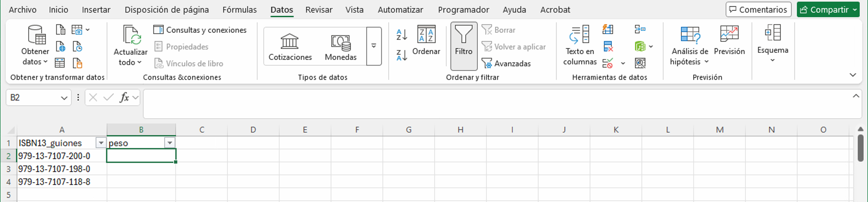The image size is (868, 202).
Task: Select the Monedas data type
Action: pyautogui.click(x=340, y=47)
